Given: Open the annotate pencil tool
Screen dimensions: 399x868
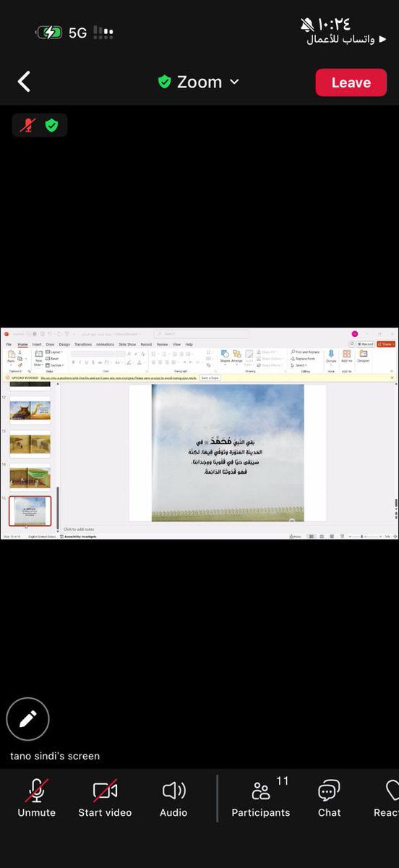Looking at the screenshot, I should click(x=27, y=719).
